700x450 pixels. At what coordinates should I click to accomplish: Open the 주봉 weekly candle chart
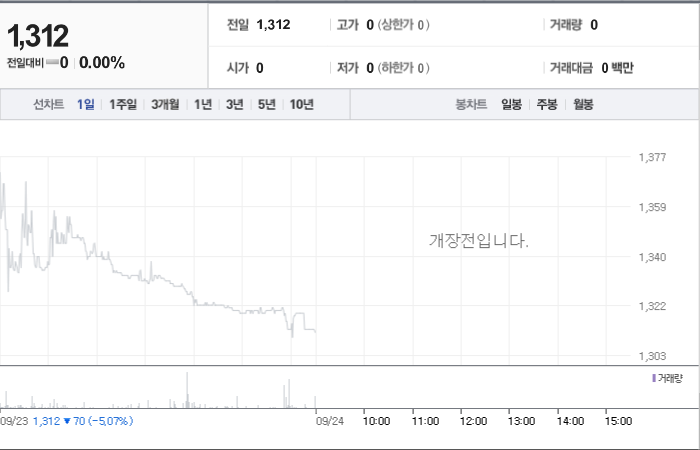(x=547, y=104)
